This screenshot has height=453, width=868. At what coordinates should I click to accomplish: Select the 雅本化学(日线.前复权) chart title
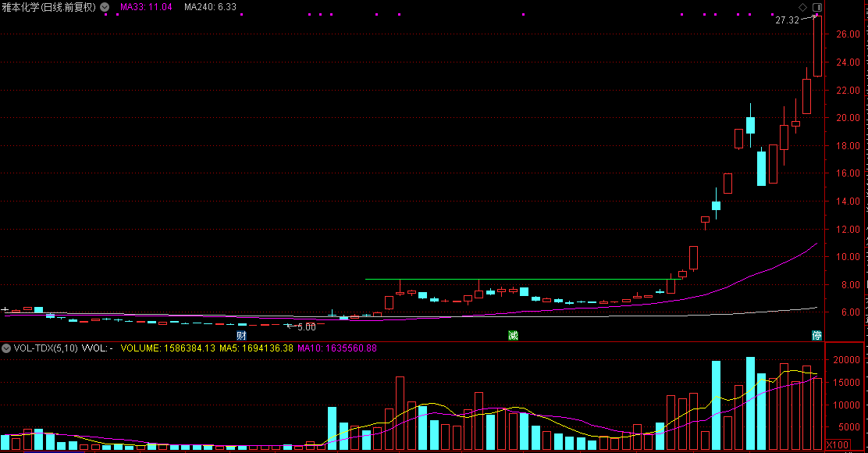coord(48,7)
